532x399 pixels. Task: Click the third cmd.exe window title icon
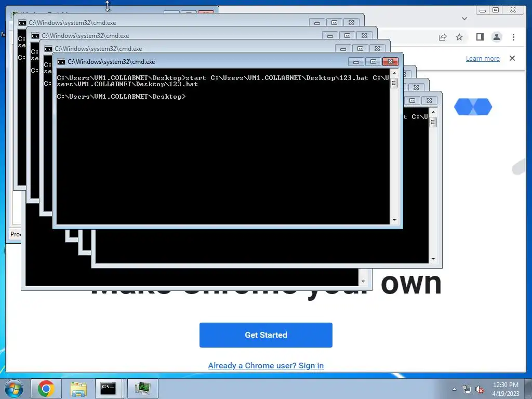click(35, 36)
